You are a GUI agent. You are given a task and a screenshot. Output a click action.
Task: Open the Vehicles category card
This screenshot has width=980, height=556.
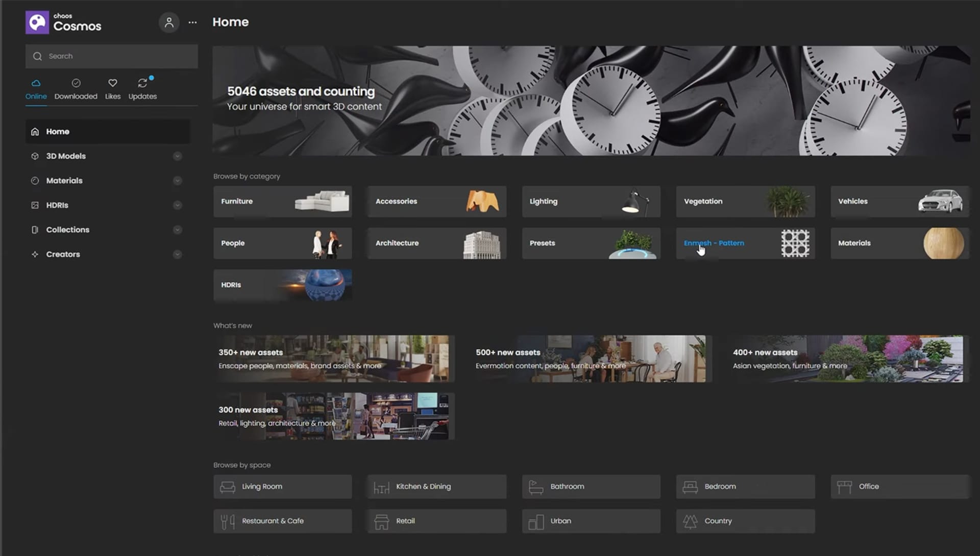899,202
